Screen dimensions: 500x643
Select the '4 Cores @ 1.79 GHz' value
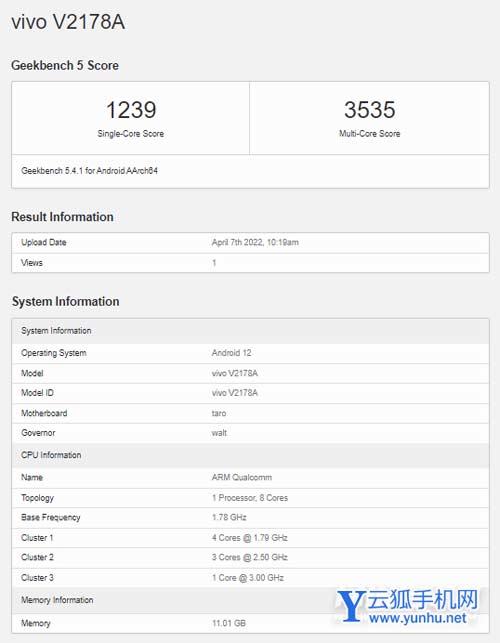pyautogui.click(x=249, y=538)
